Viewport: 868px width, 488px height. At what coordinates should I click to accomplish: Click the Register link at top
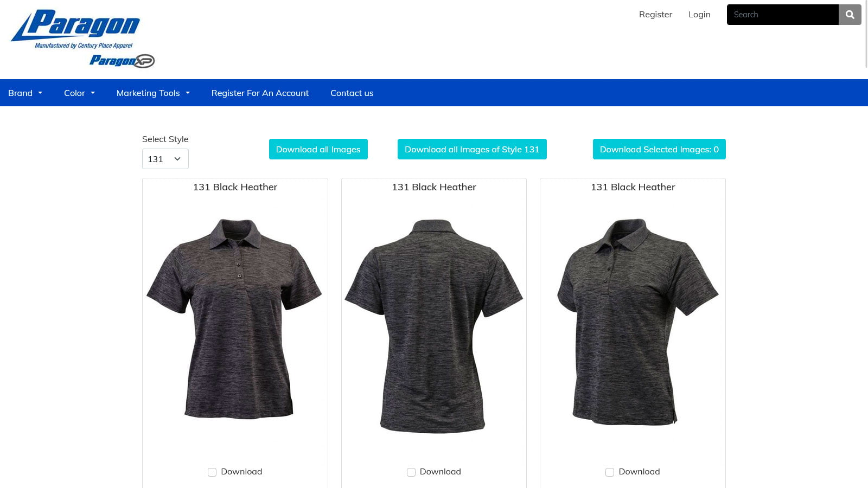pyautogui.click(x=655, y=15)
